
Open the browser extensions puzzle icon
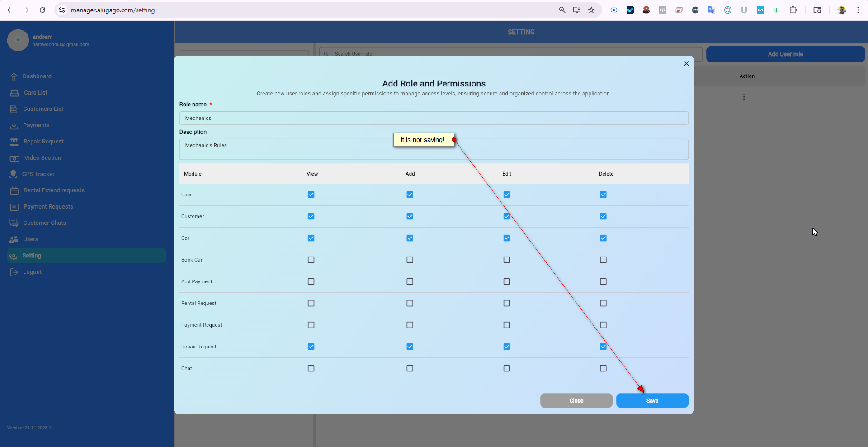coord(793,10)
